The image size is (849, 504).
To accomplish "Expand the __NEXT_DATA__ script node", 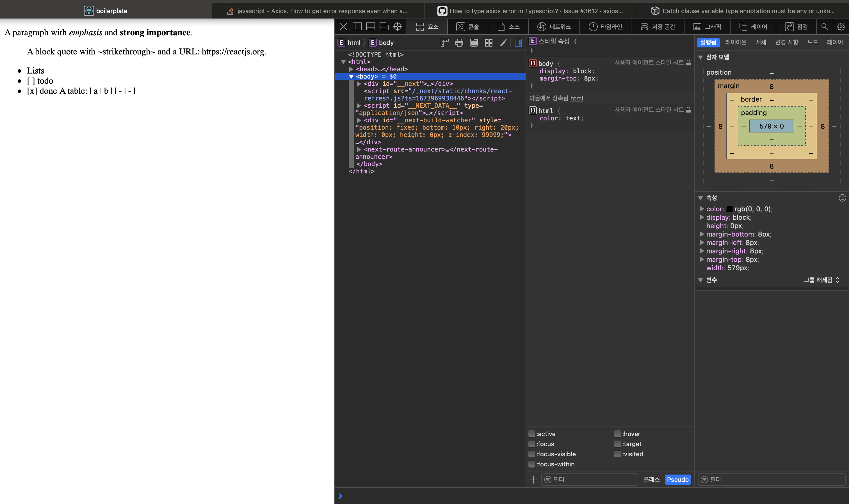I will tap(359, 106).
